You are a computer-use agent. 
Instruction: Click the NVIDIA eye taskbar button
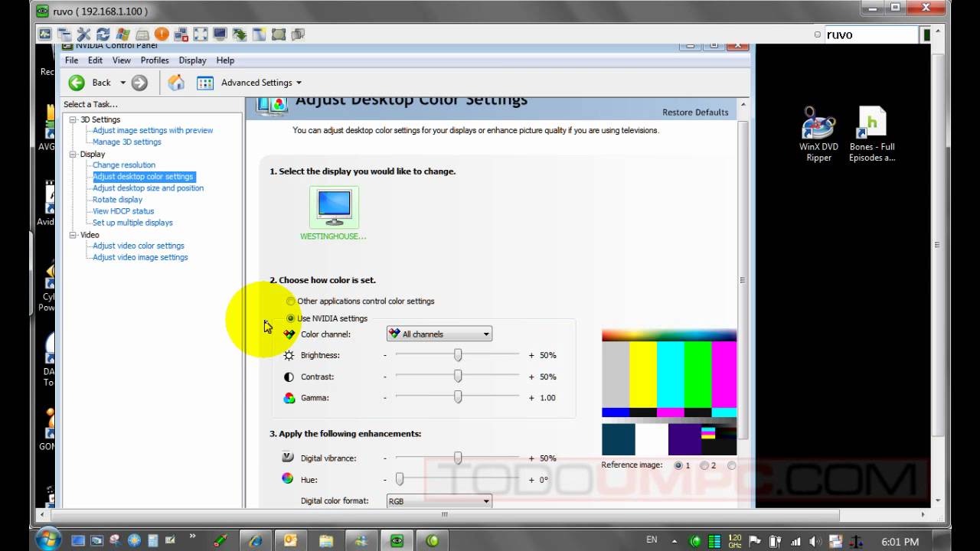397,540
